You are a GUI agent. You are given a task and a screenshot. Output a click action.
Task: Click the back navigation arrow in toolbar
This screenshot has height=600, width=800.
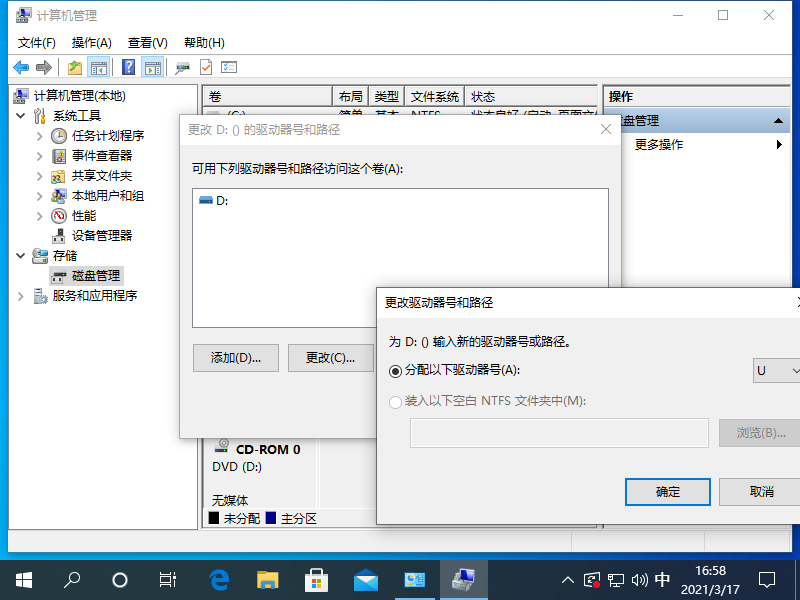click(20, 67)
